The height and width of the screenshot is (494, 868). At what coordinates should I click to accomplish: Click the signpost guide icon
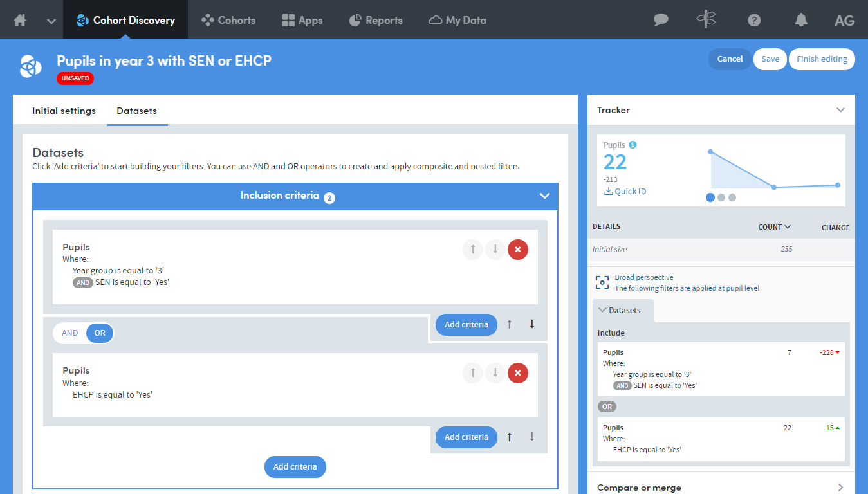tap(706, 19)
